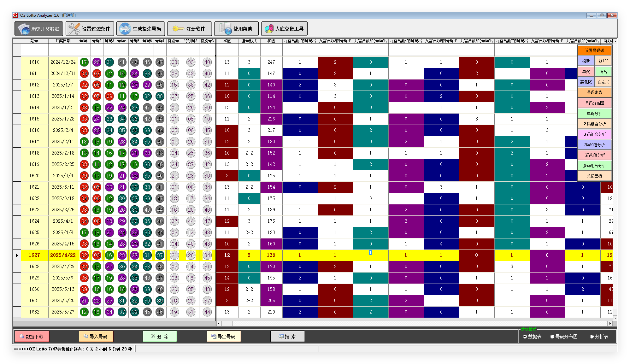
Task: Open the 使用帮助 help icon button
Action: pyautogui.click(x=236, y=29)
